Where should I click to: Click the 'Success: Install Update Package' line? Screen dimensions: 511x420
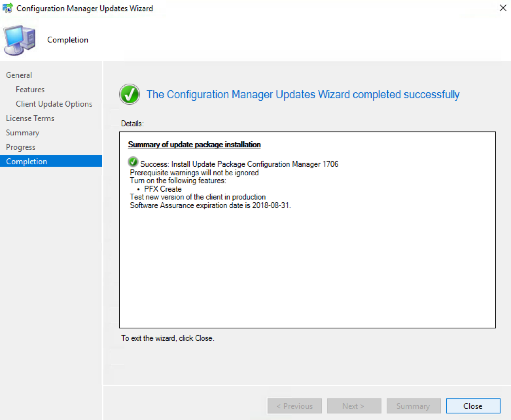tap(239, 164)
